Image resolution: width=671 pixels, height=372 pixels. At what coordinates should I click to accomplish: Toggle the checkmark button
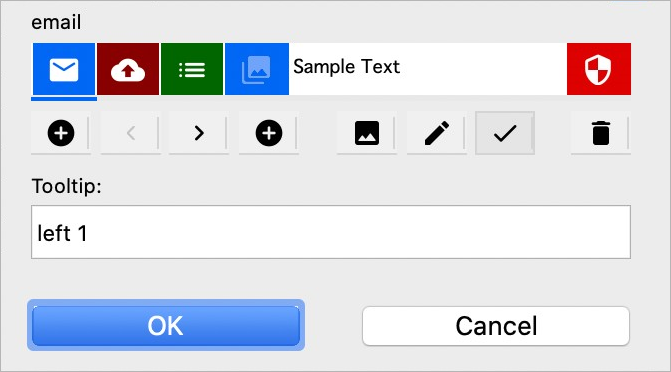(505, 133)
